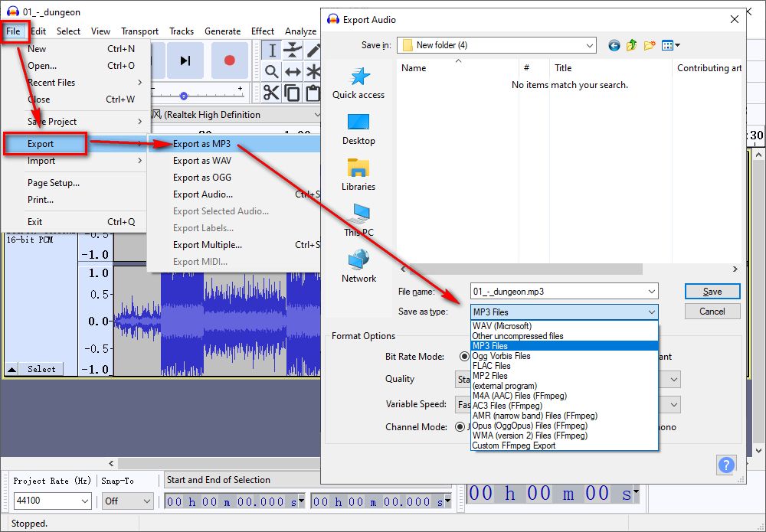Open the View Menu icon in dialog
766x532 pixels.
(670, 45)
